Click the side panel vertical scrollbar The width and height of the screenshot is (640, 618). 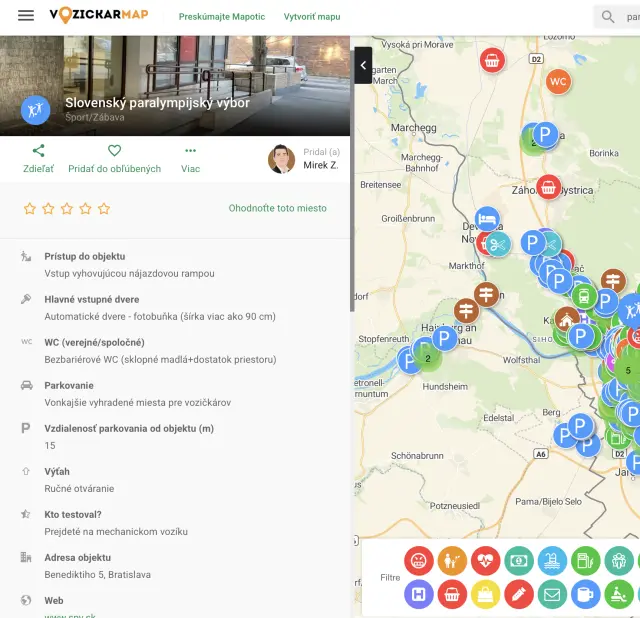(x=352, y=181)
